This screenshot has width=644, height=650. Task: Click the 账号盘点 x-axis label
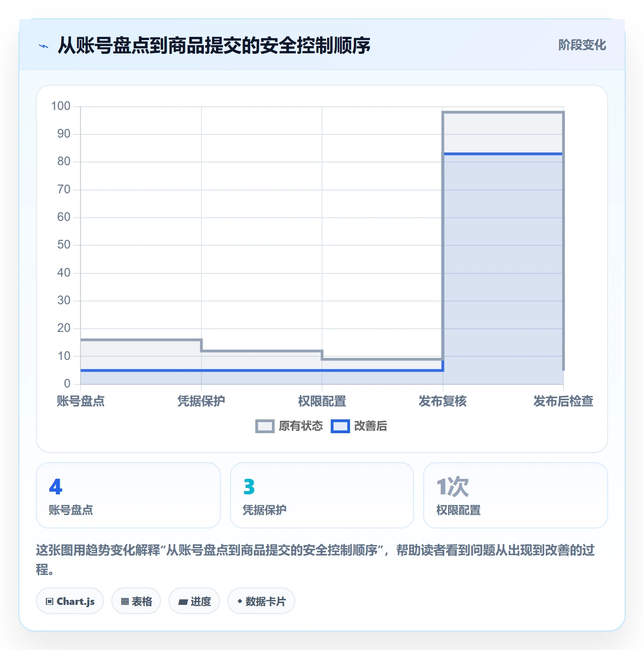coord(80,401)
